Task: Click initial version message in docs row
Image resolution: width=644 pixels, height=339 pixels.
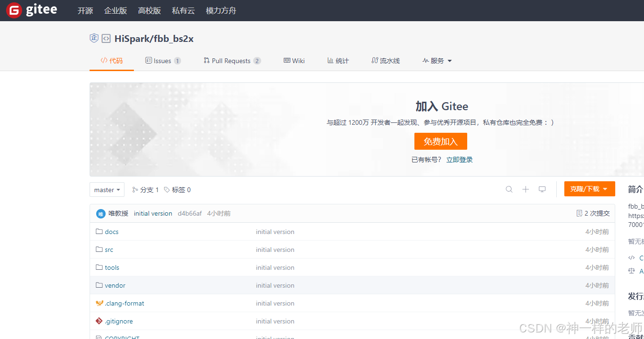Action: 275,232
